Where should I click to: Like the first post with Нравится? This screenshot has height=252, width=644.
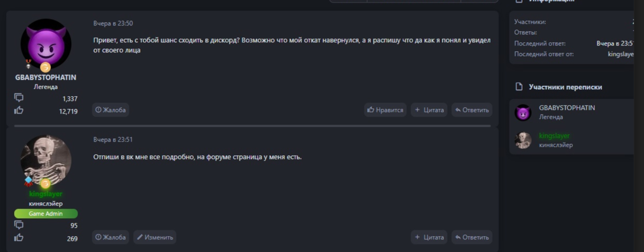pyautogui.click(x=385, y=110)
